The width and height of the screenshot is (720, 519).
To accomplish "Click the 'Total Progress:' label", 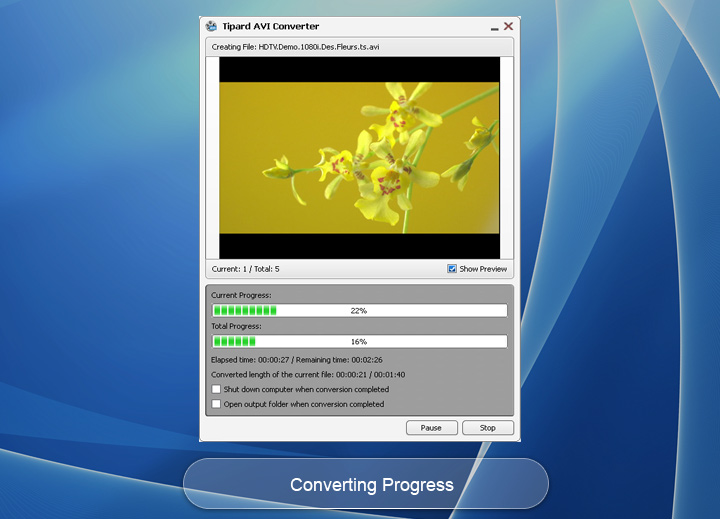I will click(x=236, y=326).
